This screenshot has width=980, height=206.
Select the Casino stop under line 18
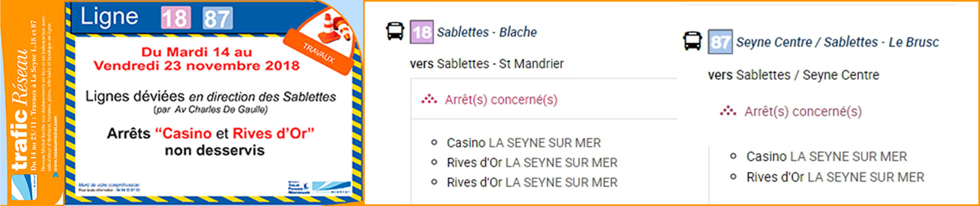click(523, 143)
